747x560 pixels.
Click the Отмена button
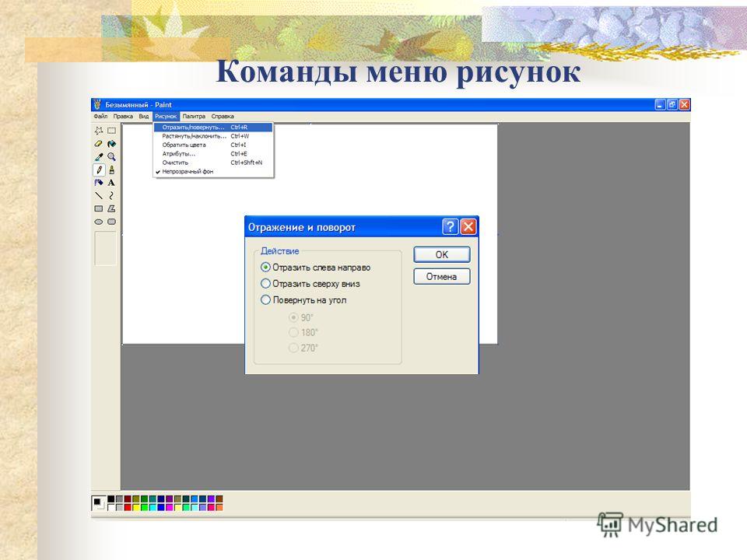(442, 277)
